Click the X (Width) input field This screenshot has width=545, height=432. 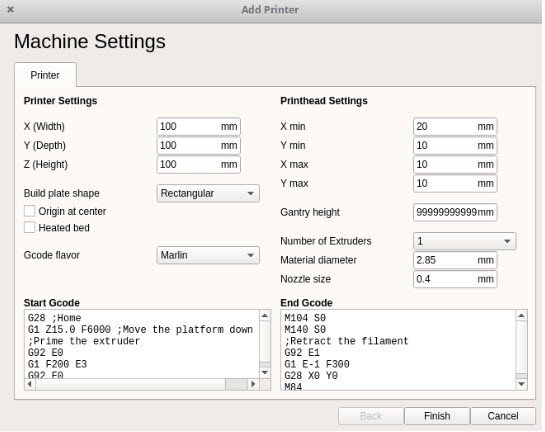click(198, 127)
